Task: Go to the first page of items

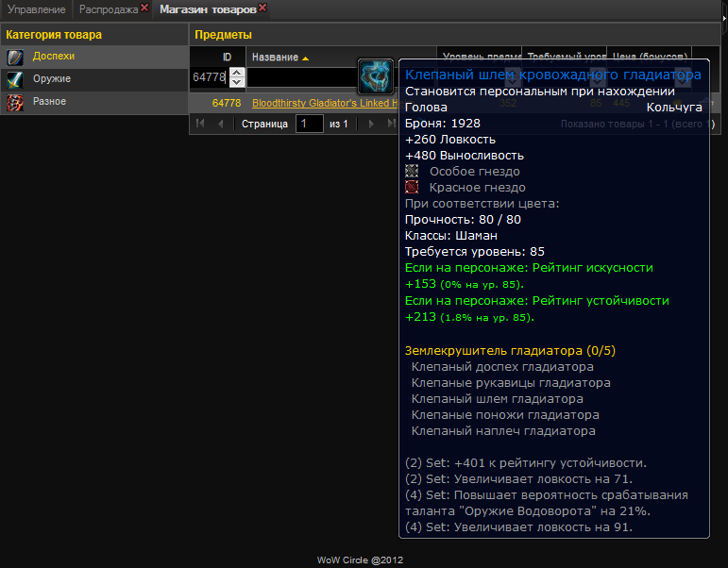Action: (200, 124)
